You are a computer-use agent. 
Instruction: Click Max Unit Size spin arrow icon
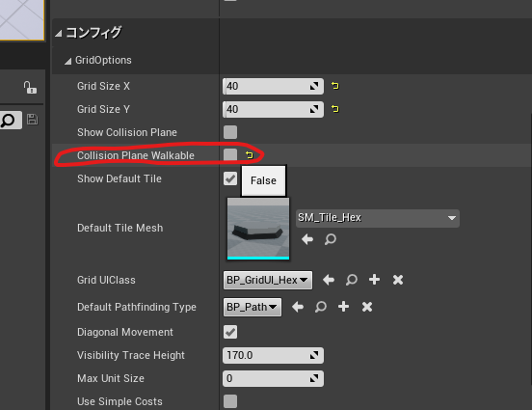tap(314, 378)
